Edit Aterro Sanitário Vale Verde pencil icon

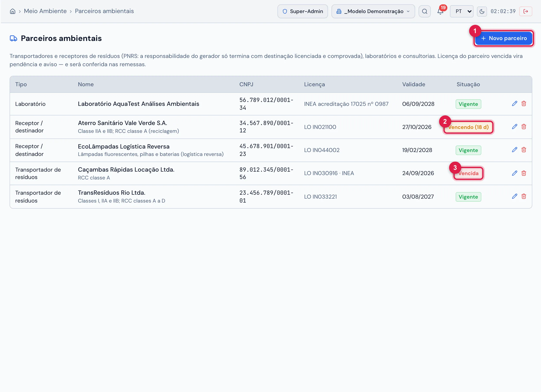click(514, 127)
